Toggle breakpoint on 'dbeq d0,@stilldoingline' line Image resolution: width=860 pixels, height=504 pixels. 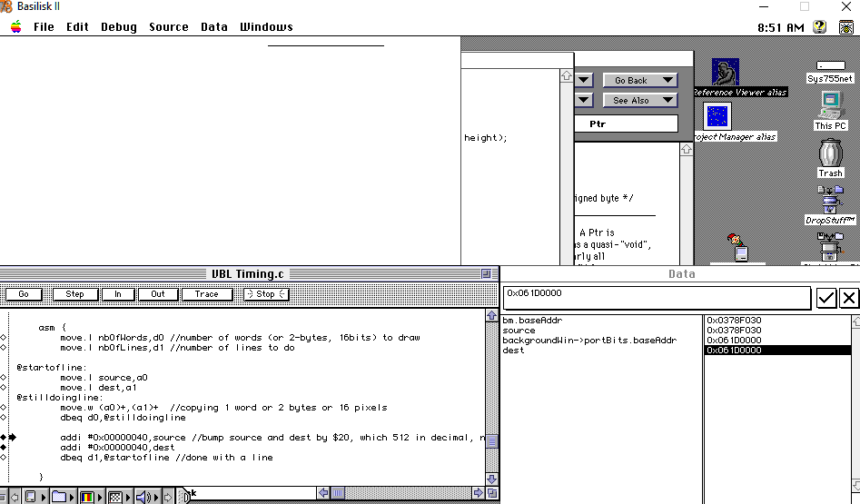4,418
